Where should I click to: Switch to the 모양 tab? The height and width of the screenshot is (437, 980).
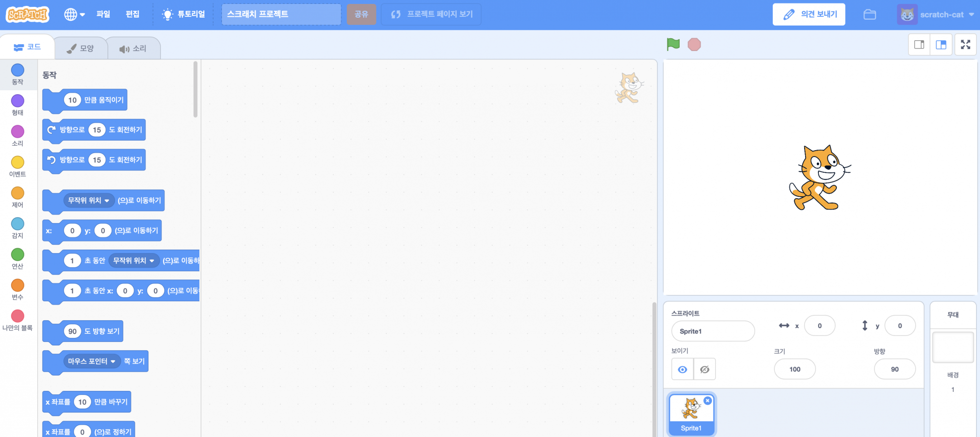click(81, 48)
